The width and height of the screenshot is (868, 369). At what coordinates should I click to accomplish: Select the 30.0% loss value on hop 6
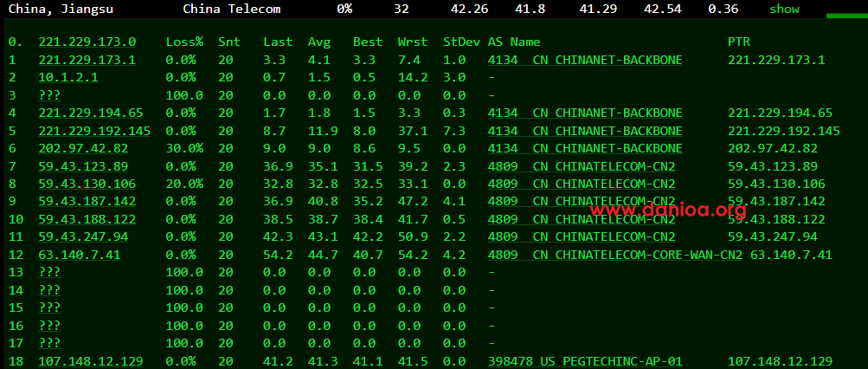tap(184, 148)
